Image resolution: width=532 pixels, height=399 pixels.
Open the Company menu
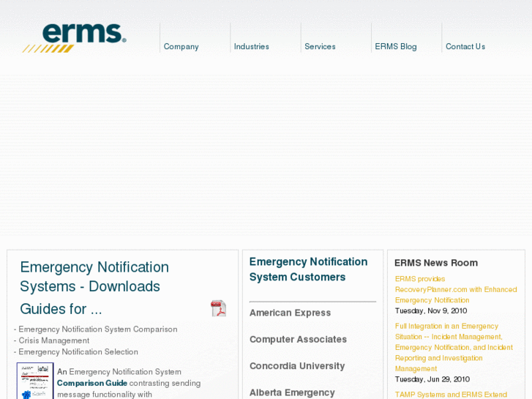coord(181,47)
